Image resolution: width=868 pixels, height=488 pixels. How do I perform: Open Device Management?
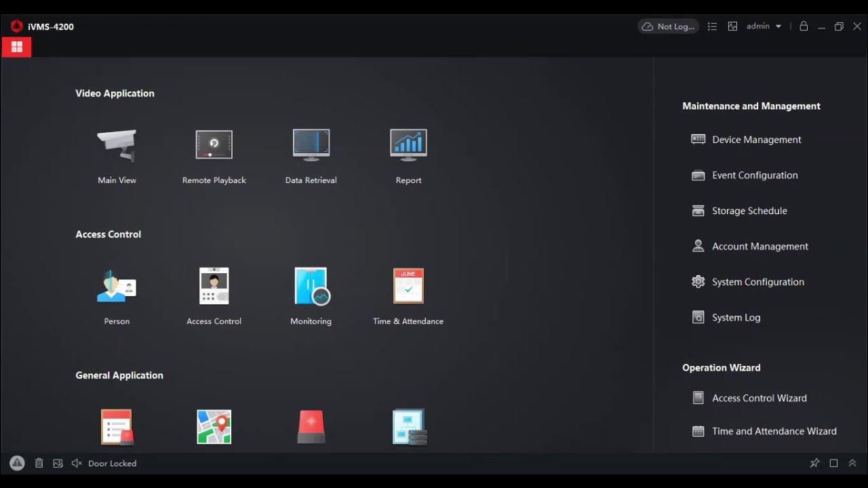[x=746, y=140]
